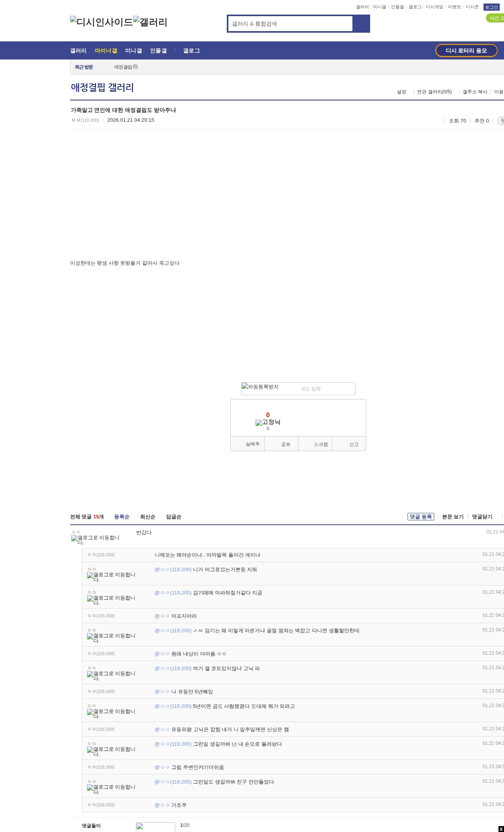504x832 pixels.
Task: Select 미니갤 in the blue navigation bar
Action: 133,51
